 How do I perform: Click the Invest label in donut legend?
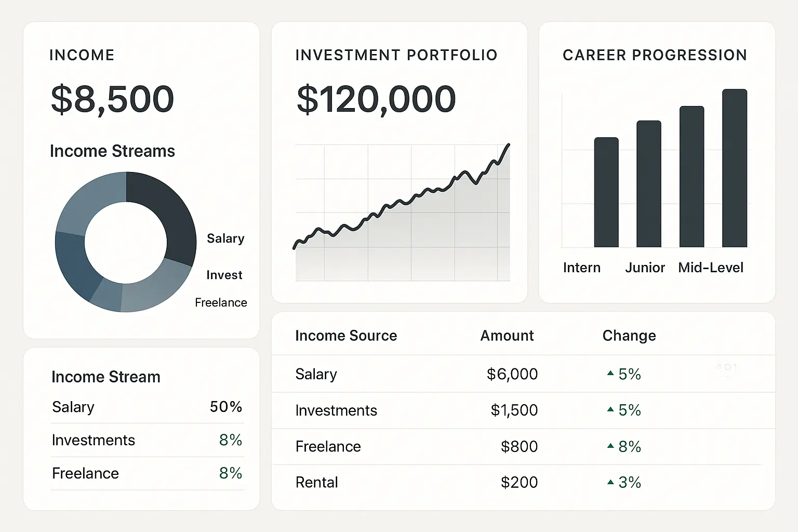pyautogui.click(x=224, y=275)
